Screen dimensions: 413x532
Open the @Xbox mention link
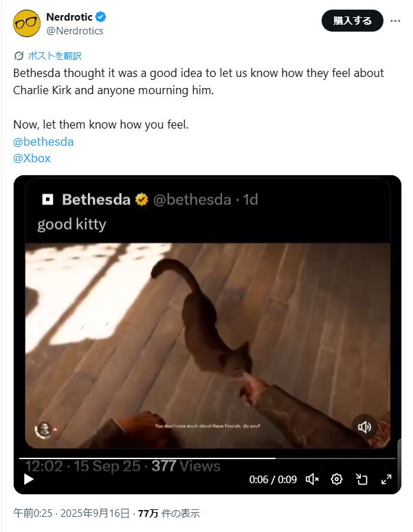[x=32, y=158]
